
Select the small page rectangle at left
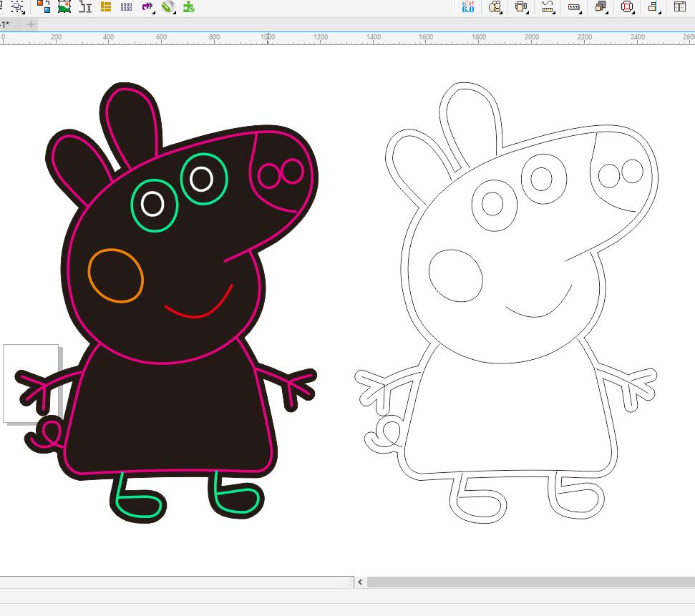point(31,383)
